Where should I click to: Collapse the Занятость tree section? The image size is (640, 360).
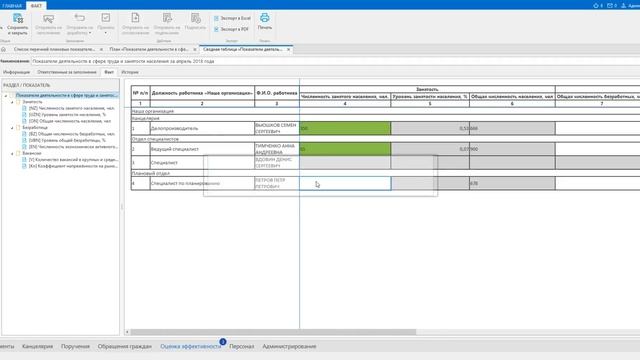tap(12, 102)
